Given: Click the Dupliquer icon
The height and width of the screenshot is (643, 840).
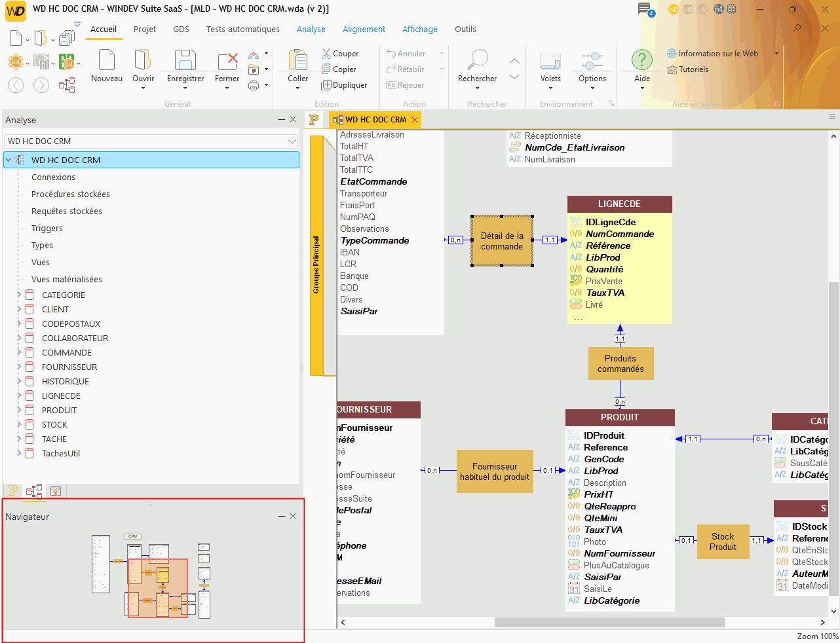Looking at the screenshot, I should 326,85.
